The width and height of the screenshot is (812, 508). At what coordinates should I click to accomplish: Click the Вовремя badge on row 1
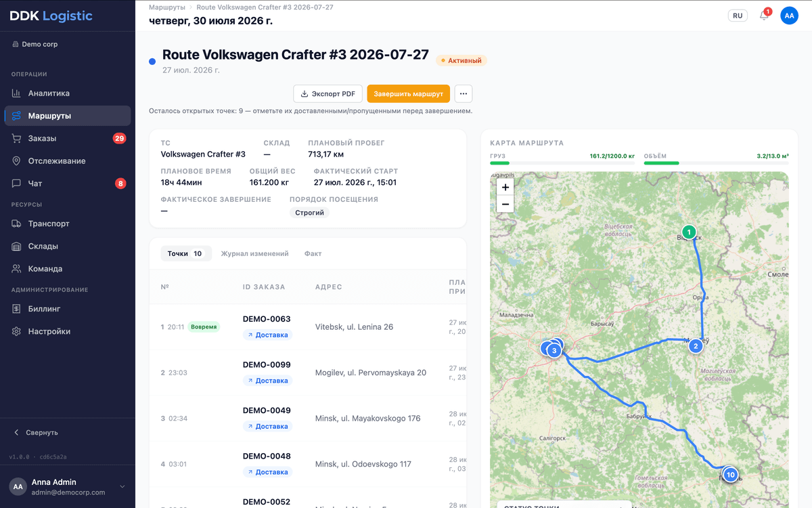tap(204, 326)
